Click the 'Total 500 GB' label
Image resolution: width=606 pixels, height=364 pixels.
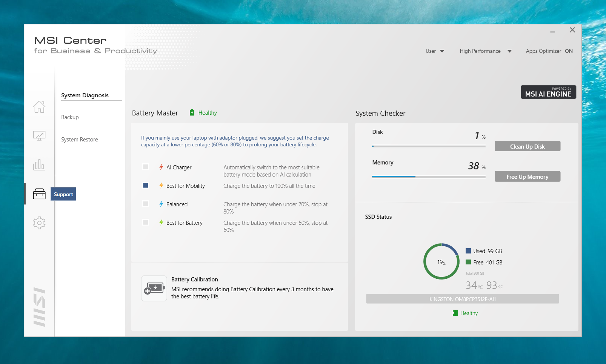click(475, 273)
